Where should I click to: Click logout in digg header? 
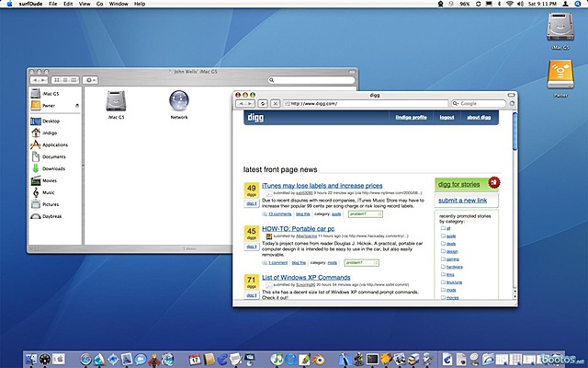(447, 118)
